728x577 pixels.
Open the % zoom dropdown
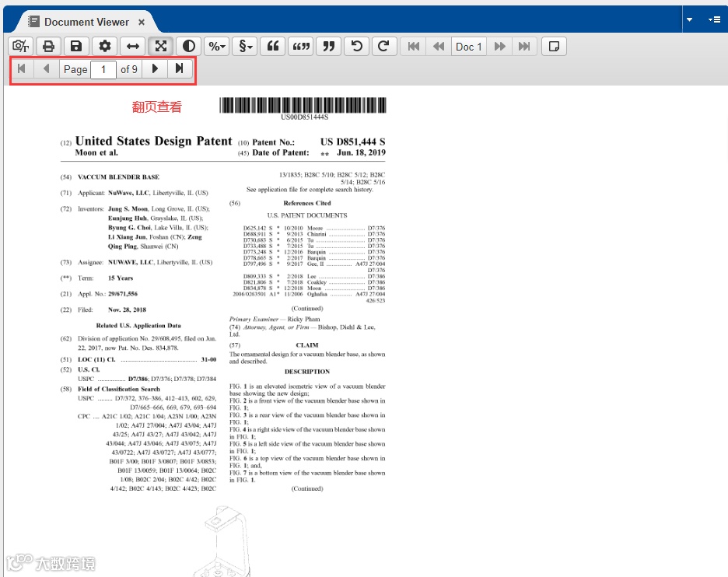[x=217, y=47]
